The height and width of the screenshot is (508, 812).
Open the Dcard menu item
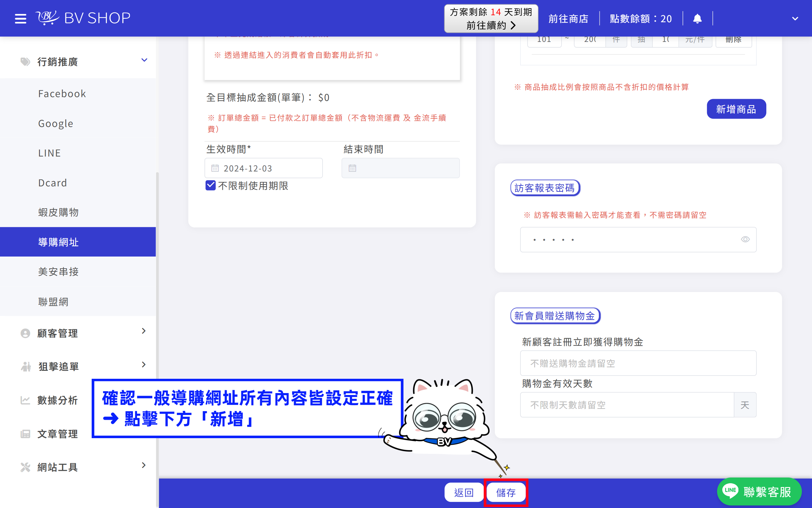pos(78,183)
